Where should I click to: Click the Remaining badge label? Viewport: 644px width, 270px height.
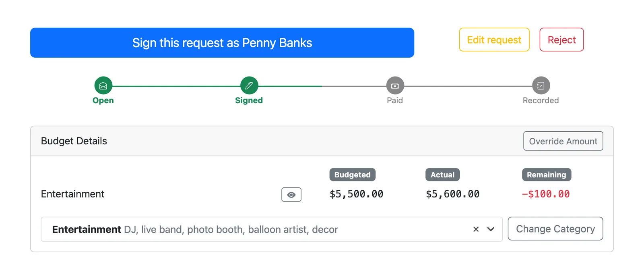(546, 174)
